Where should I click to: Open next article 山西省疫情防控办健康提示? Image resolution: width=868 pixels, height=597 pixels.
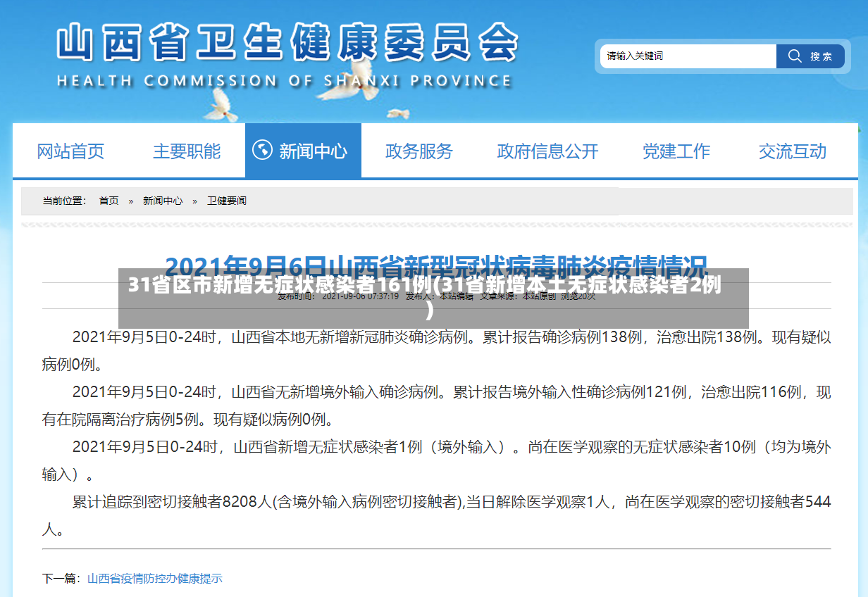coord(155,579)
